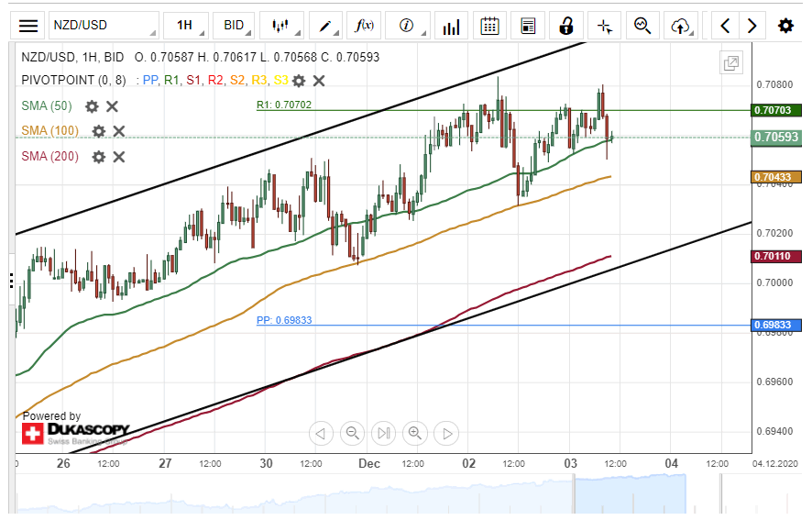Viewport: 812px width, 520px height.
Task: Open the hamburger main menu
Action: tap(29, 26)
